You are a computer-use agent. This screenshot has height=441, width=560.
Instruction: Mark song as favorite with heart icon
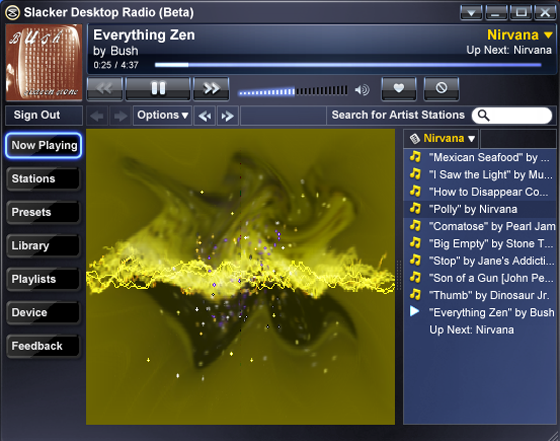[x=399, y=88]
